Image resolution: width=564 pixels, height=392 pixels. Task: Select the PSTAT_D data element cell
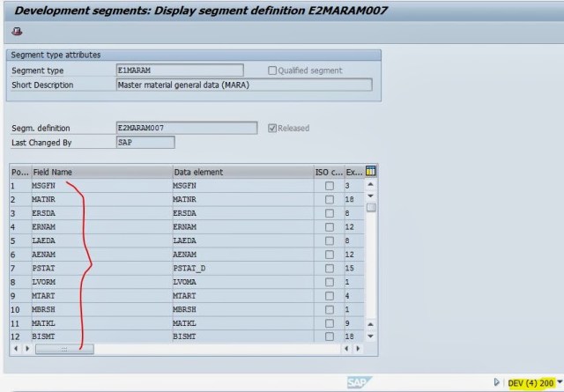click(243, 269)
